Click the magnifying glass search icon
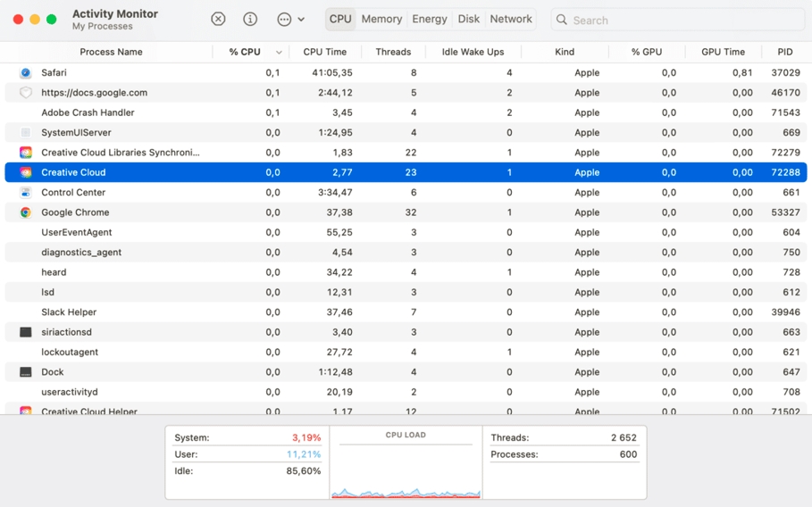This screenshot has height=507, width=812. 561,20
